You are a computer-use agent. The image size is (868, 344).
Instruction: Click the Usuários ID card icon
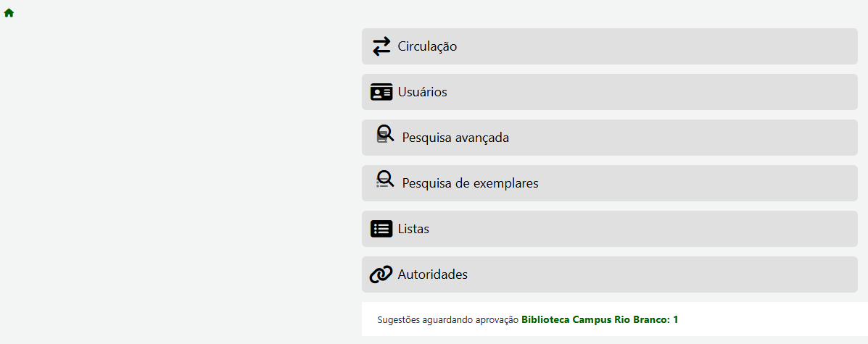(381, 92)
